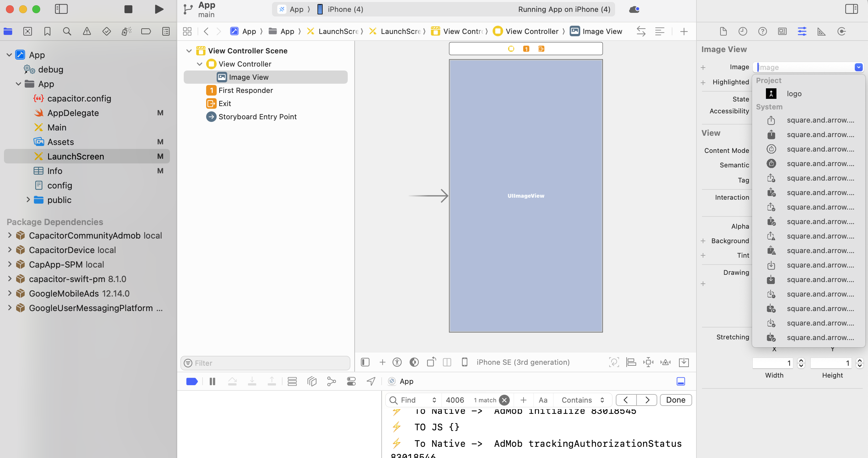The height and width of the screenshot is (458, 868).
Task: Open the Size inspector ruler icon
Action: click(x=822, y=31)
